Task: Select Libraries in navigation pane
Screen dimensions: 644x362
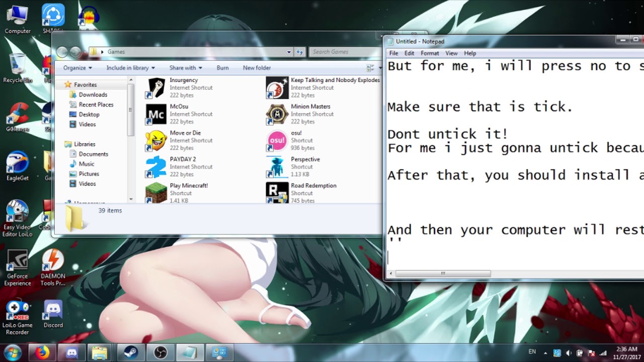Action: coord(85,144)
